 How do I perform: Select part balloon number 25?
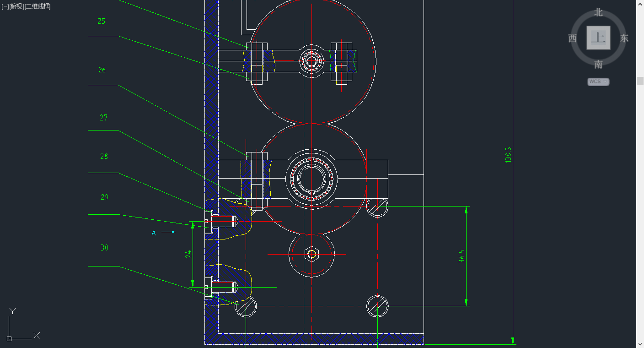tap(102, 21)
